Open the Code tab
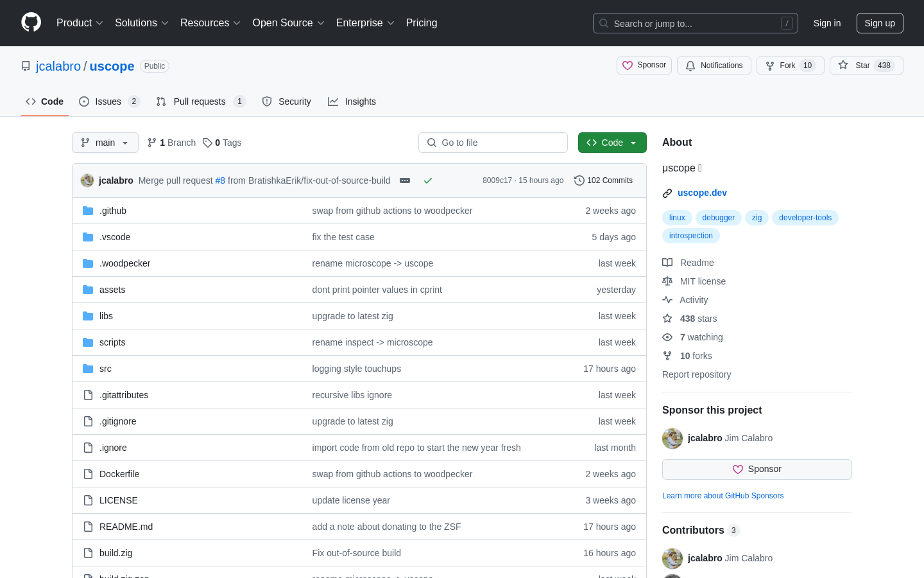The width and height of the screenshot is (924, 578). click(45, 101)
